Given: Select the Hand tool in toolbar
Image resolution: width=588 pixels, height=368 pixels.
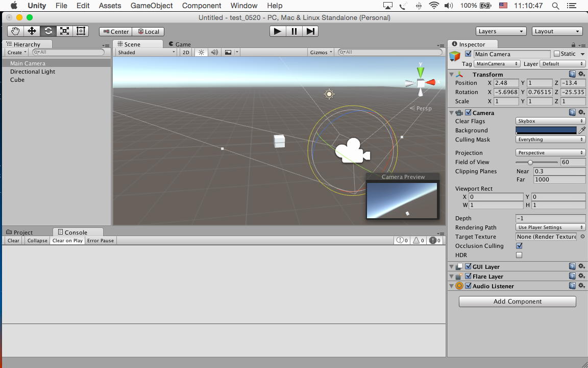Looking at the screenshot, I should (15, 31).
